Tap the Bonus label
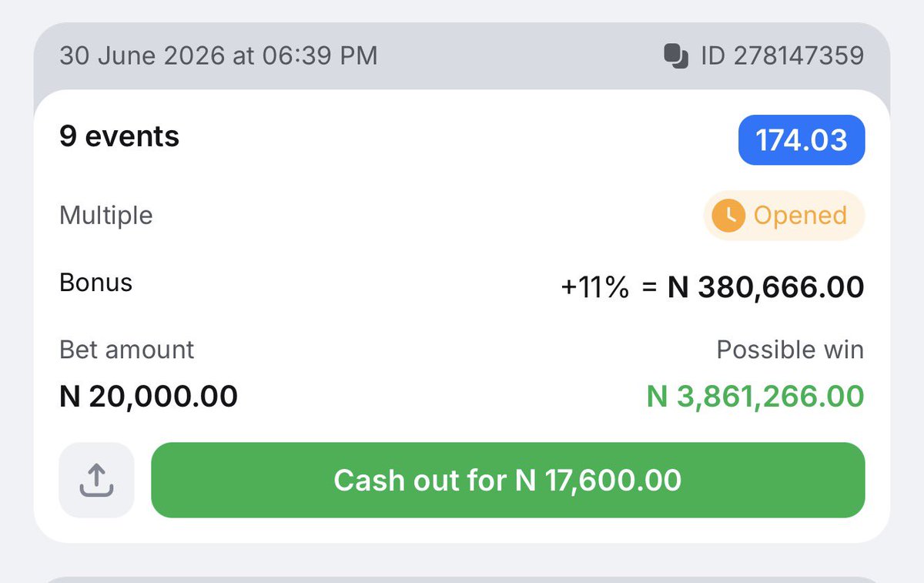The image size is (924, 583). [x=95, y=283]
